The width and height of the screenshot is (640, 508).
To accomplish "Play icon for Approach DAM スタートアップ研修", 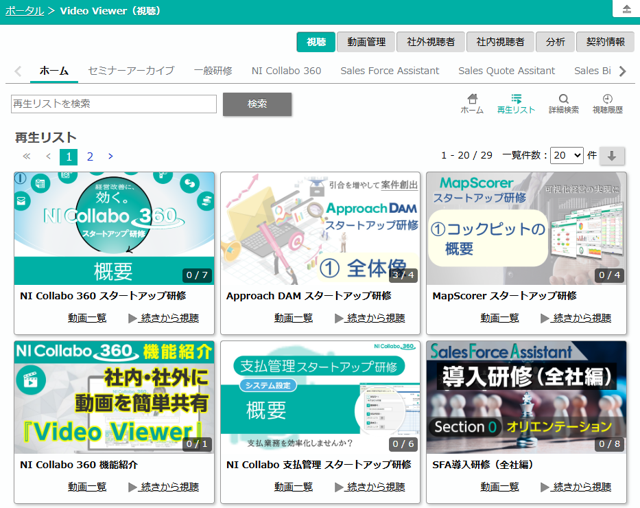I will 339,318.
